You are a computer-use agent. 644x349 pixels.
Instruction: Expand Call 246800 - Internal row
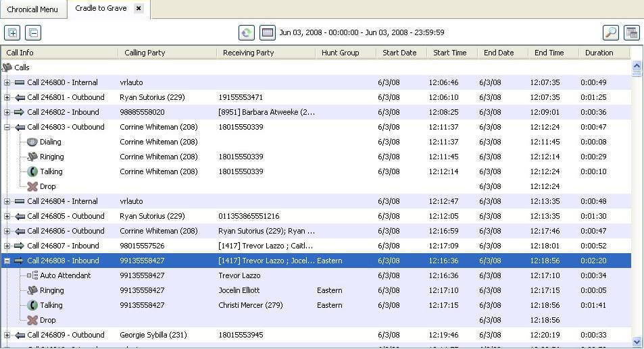click(7, 82)
